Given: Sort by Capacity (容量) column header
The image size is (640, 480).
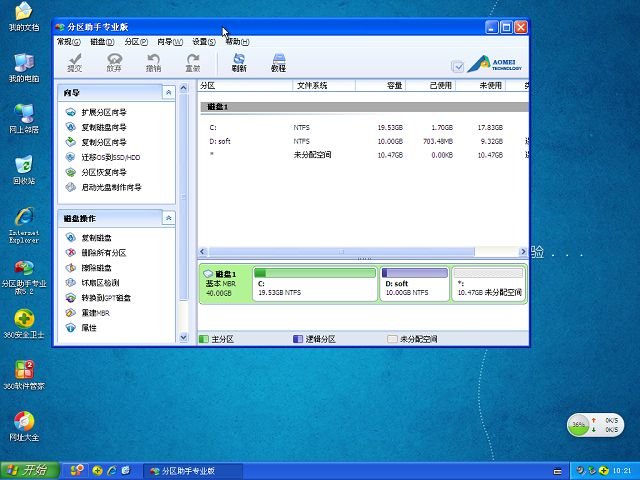Looking at the screenshot, I should [x=380, y=85].
